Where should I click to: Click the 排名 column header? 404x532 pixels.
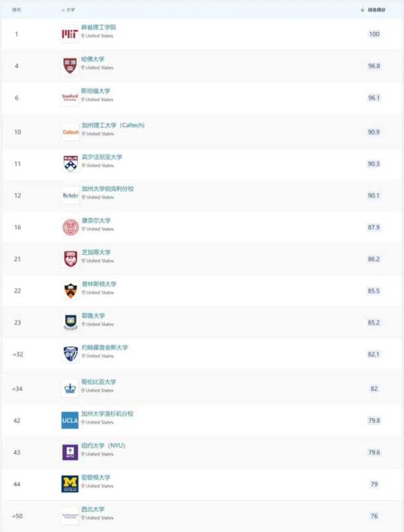pos(17,10)
